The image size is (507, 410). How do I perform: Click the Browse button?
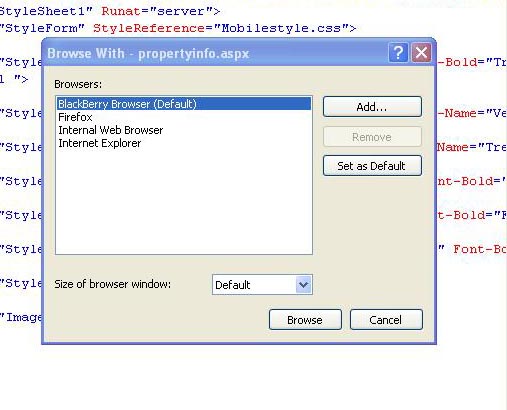pyautogui.click(x=305, y=320)
